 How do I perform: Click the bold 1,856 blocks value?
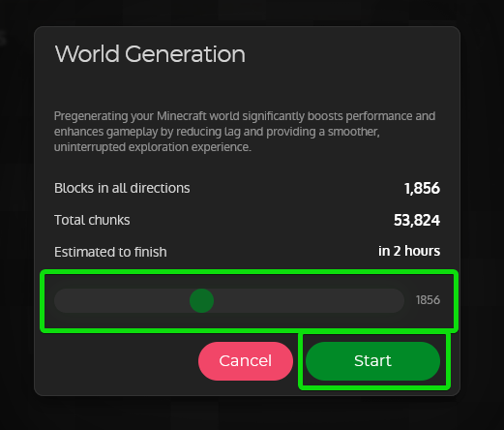pyautogui.click(x=422, y=188)
